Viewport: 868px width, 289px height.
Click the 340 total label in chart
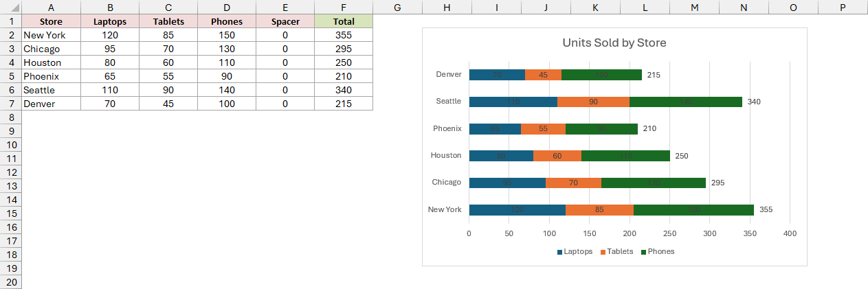tap(754, 102)
